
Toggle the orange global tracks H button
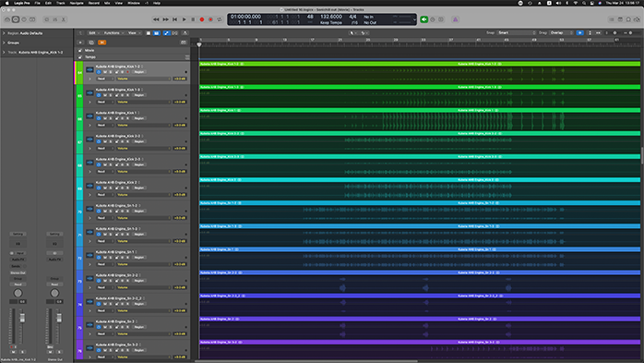[101, 42]
